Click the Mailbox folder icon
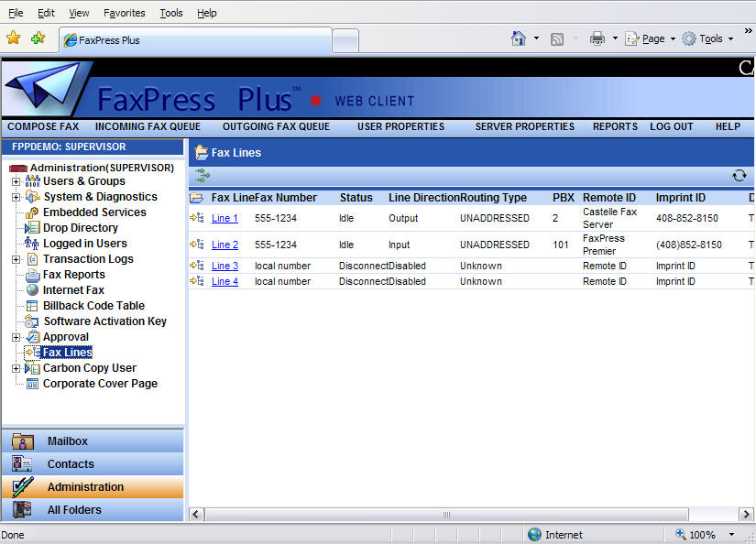Viewport: 756px width, 544px height. (23, 441)
